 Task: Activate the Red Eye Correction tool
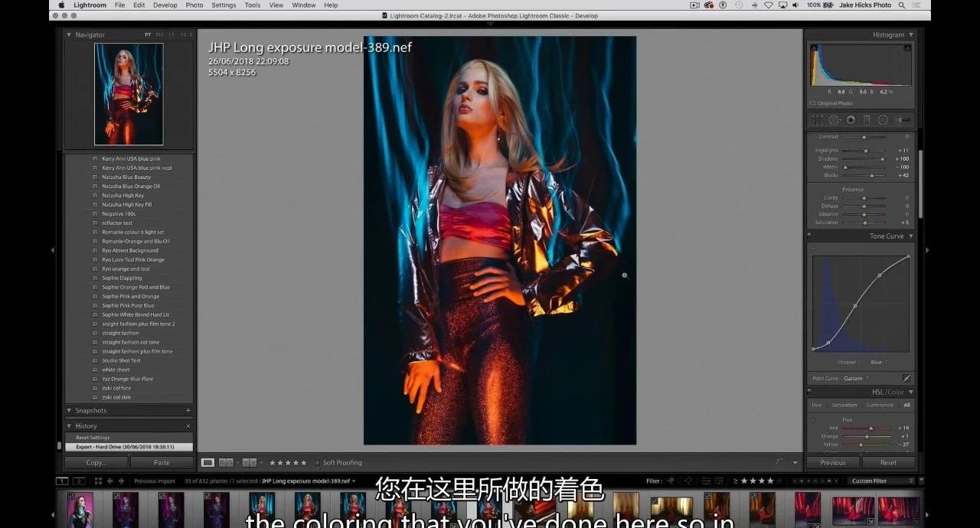[x=851, y=120]
